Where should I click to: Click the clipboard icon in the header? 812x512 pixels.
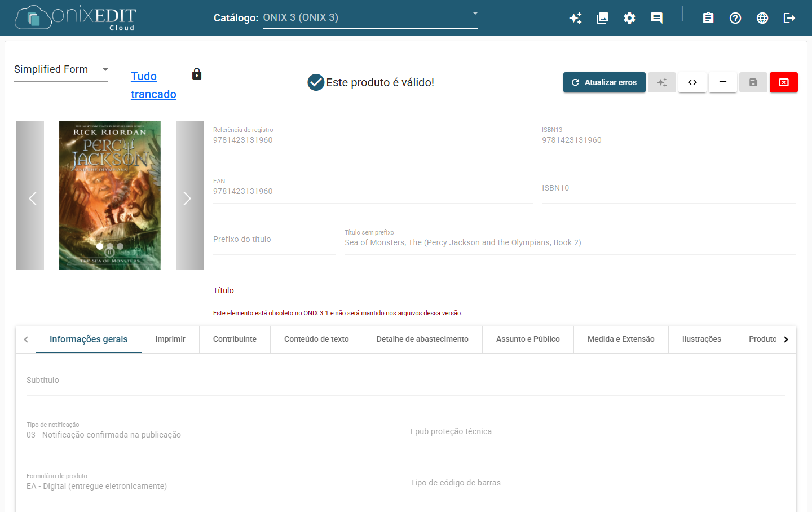click(708, 18)
